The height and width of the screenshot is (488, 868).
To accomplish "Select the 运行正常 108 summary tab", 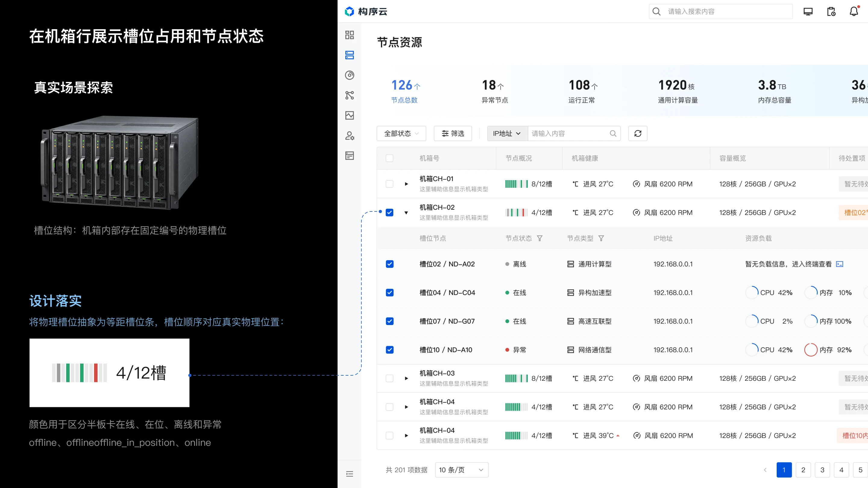I will pyautogui.click(x=583, y=91).
